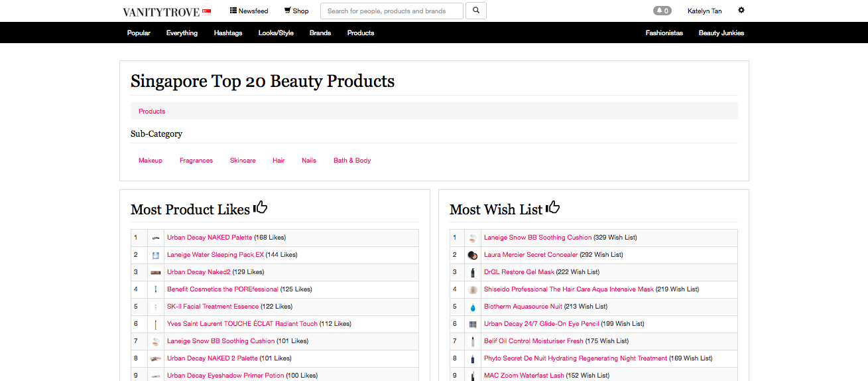The image size is (868, 381).
Task: Open the Hashtags tab
Action: 228,33
